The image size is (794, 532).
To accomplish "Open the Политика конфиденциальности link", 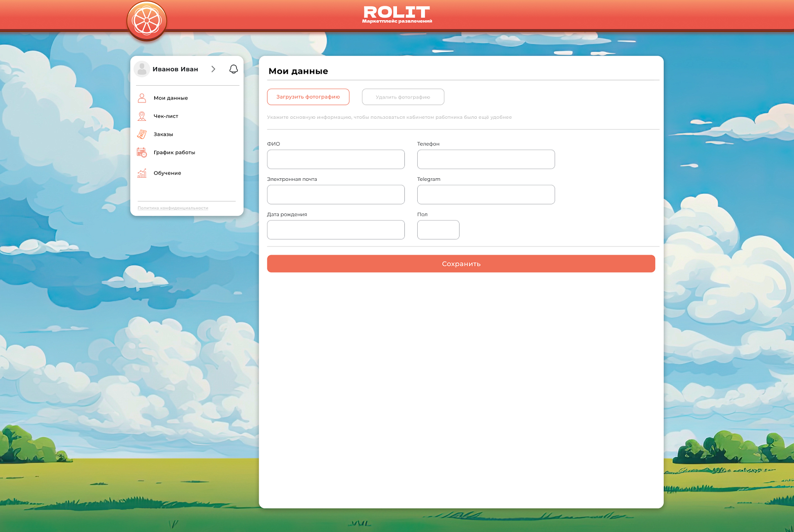I will 173,208.
